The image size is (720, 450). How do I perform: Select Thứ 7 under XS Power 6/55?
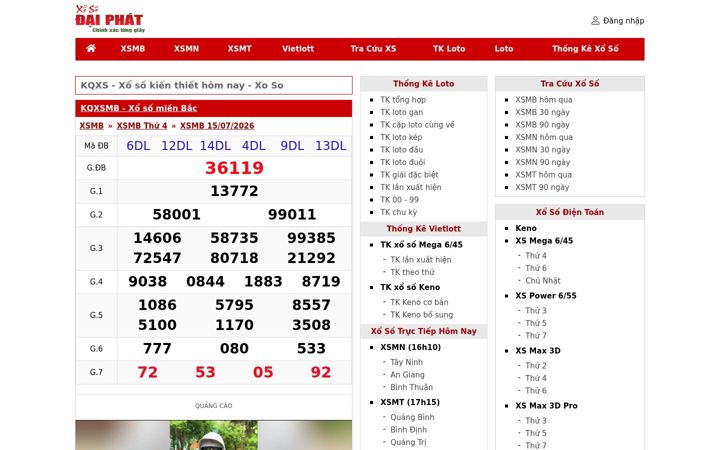536,336
